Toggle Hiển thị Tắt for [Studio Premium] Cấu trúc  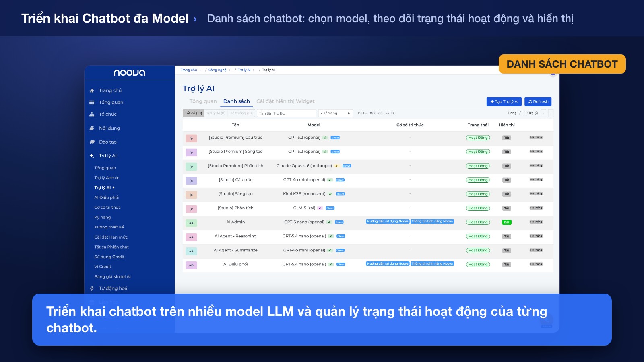pyautogui.click(x=507, y=138)
